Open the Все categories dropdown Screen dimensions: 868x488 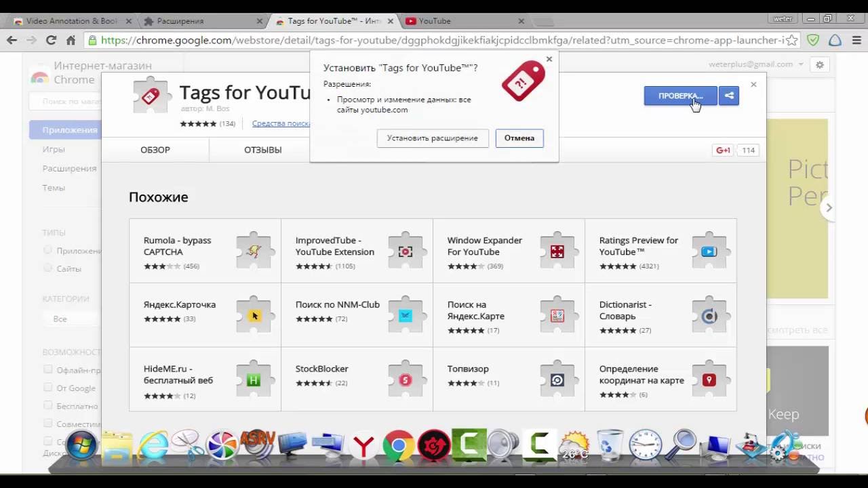[x=71, y=319]
